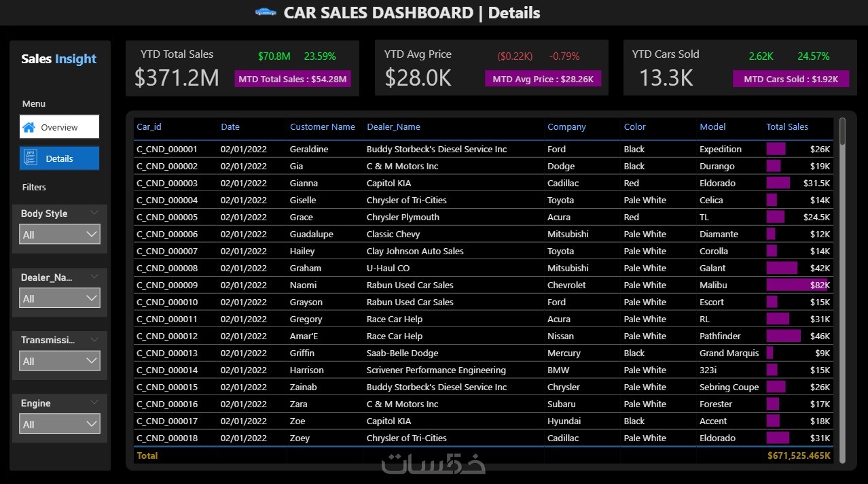Click company Mercury cell
868x484 pixels.
tap(564, 353)
